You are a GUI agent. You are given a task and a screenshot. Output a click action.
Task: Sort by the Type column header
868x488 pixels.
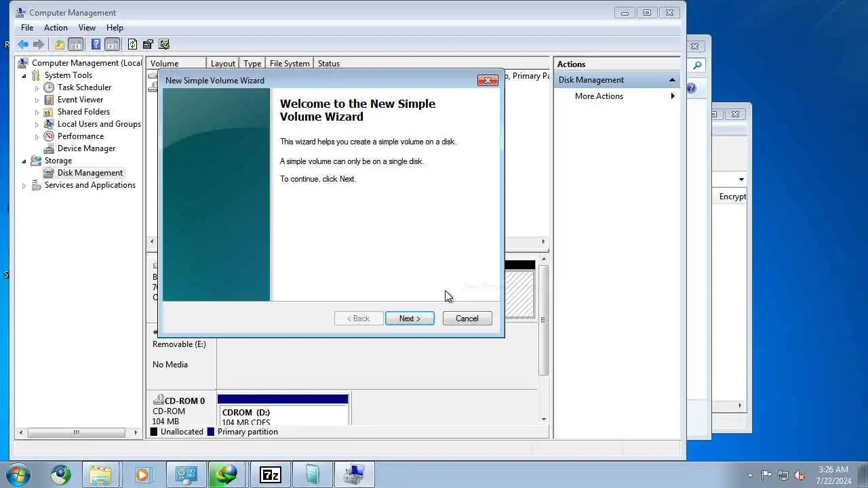click(x=252, y=64)
